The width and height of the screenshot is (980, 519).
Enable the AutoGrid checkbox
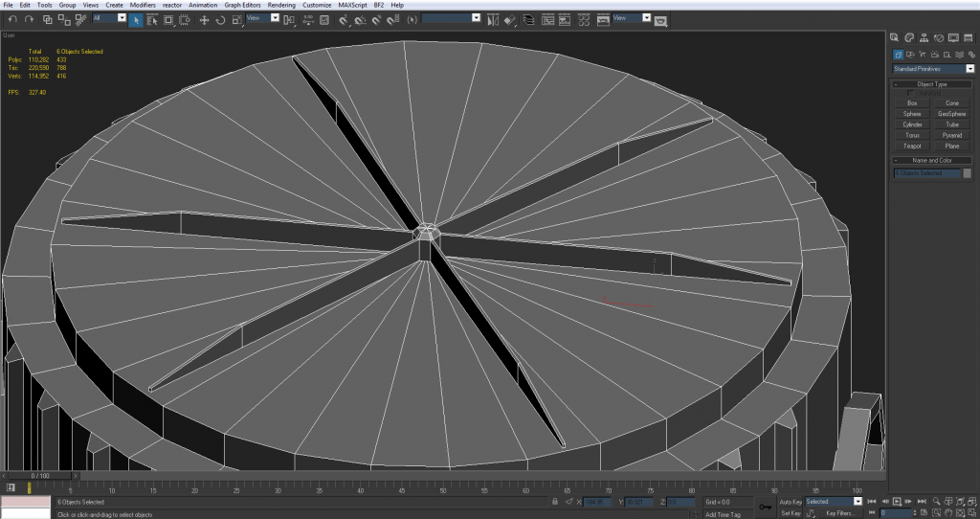point(911,93)
